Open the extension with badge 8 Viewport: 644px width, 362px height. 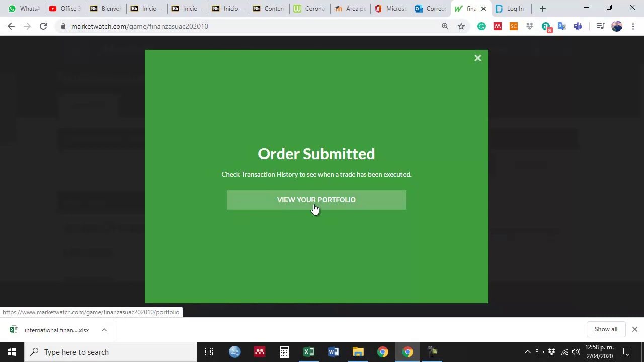coord(546,27)
